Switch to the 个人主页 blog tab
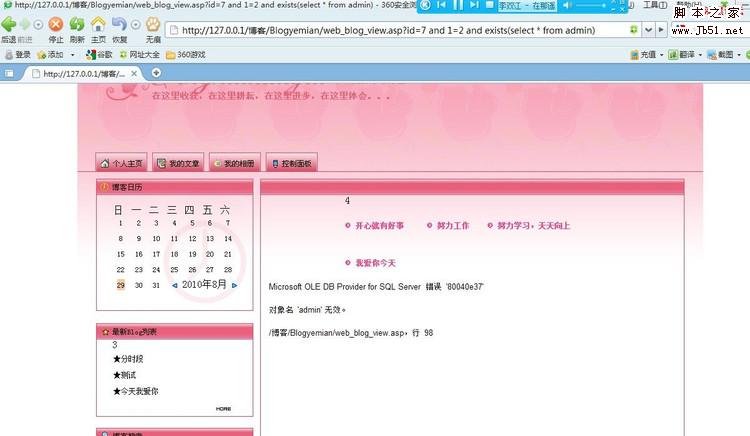The width and height of the screenshot is (750, 436). pos(121,163)
